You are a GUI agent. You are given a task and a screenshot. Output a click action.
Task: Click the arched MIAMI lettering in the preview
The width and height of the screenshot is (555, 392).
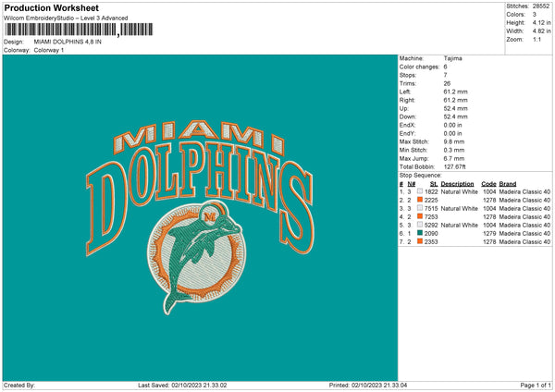[x=199, y=139]
